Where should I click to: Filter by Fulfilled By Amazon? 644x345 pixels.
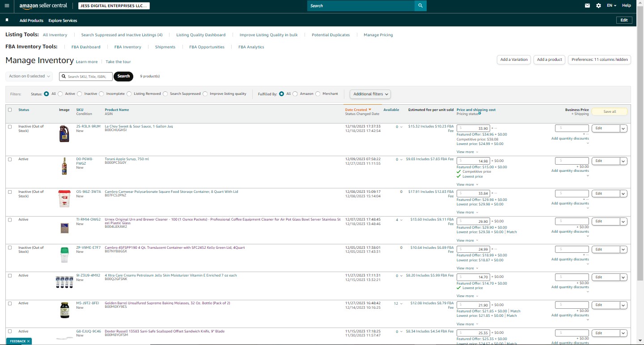[295, 94]
